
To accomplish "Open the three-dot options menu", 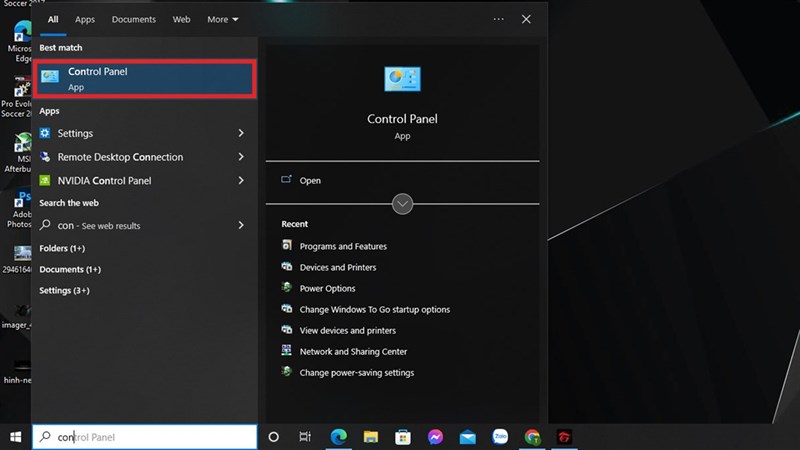I will point(498,19).
